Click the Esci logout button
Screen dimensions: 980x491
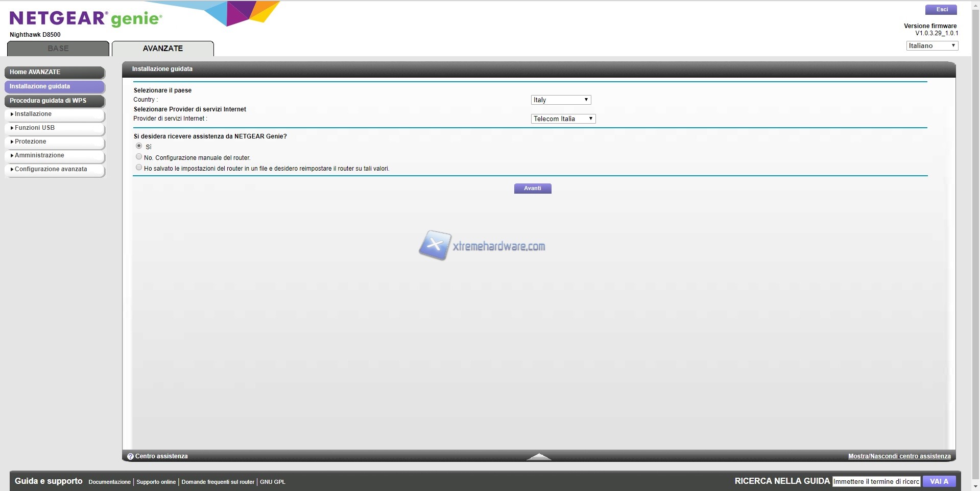941,10
